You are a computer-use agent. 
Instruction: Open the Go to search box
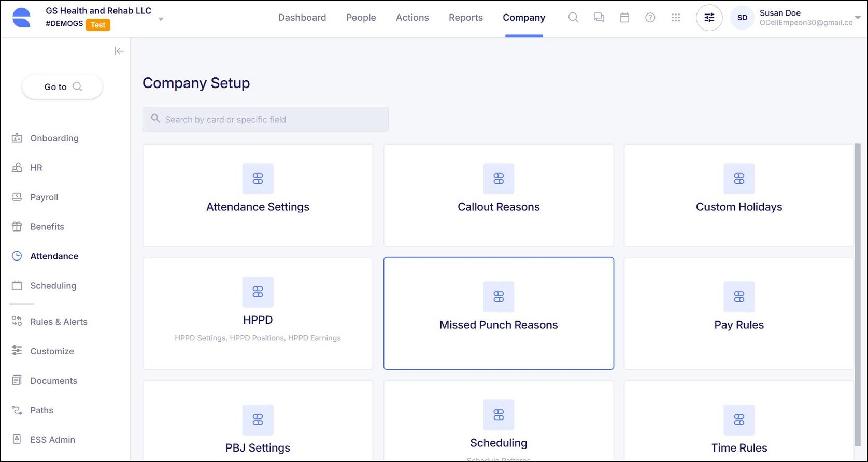coord(62,87)
